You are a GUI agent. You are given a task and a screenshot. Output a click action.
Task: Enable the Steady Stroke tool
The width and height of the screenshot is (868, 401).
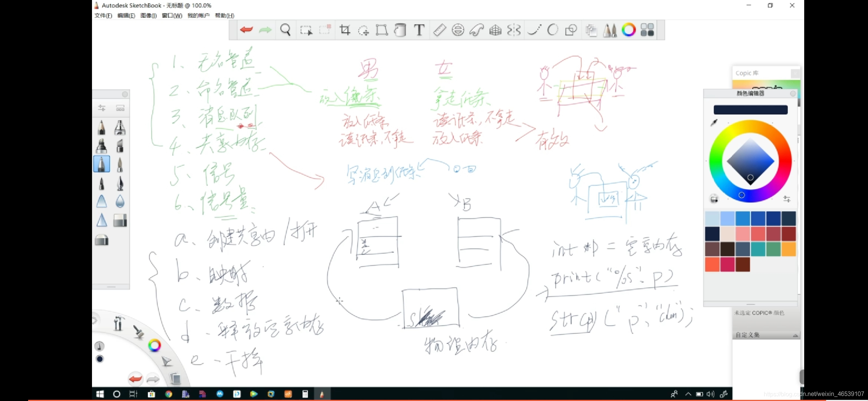(534, 30)
